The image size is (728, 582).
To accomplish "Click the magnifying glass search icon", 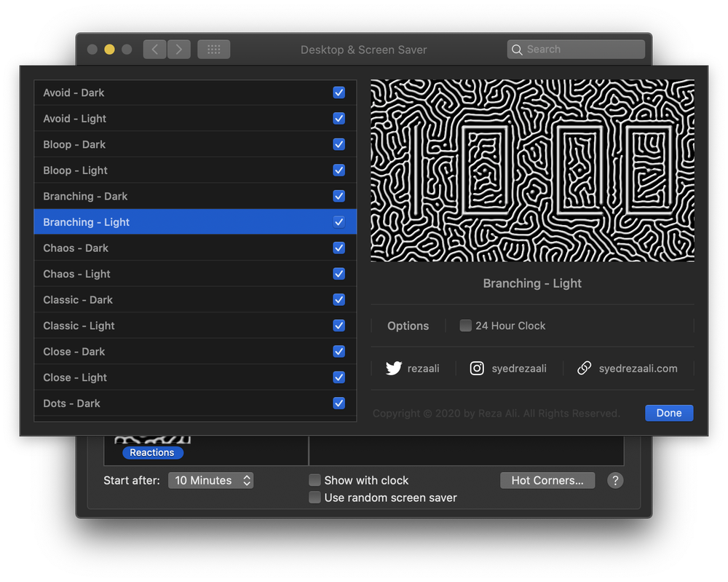I will pos(517,50).
